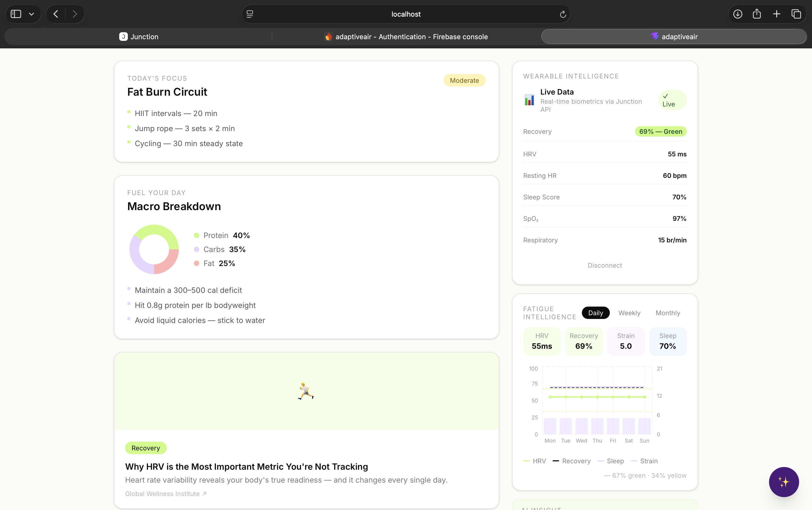
Task: Show tab overview icon
Action: click(x=796, y=14)
